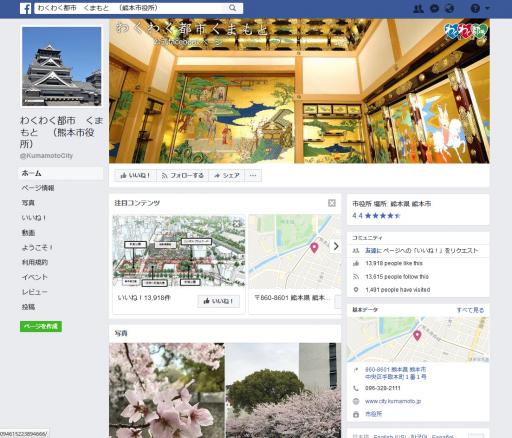Click 13,918 people like this text
The image size is (512, 438).
394,263
